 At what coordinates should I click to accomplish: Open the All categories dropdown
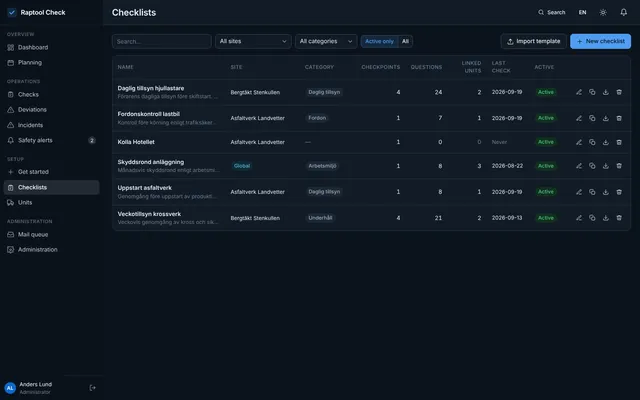click(x=326, y=41)
